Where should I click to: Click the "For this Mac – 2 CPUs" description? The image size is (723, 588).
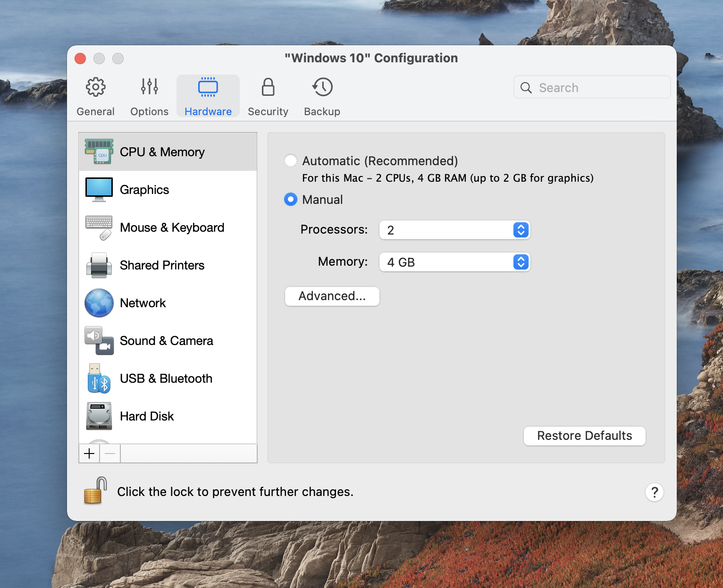coord(448,178)
